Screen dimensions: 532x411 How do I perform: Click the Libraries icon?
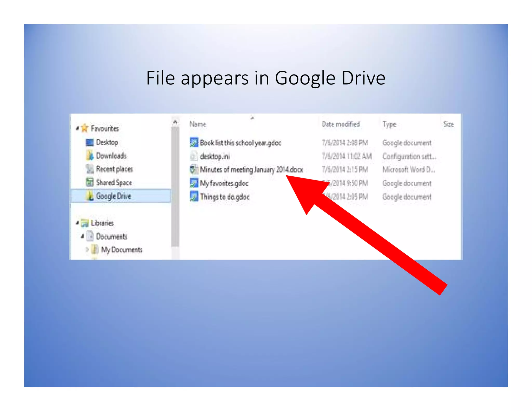tap(85, 223)
